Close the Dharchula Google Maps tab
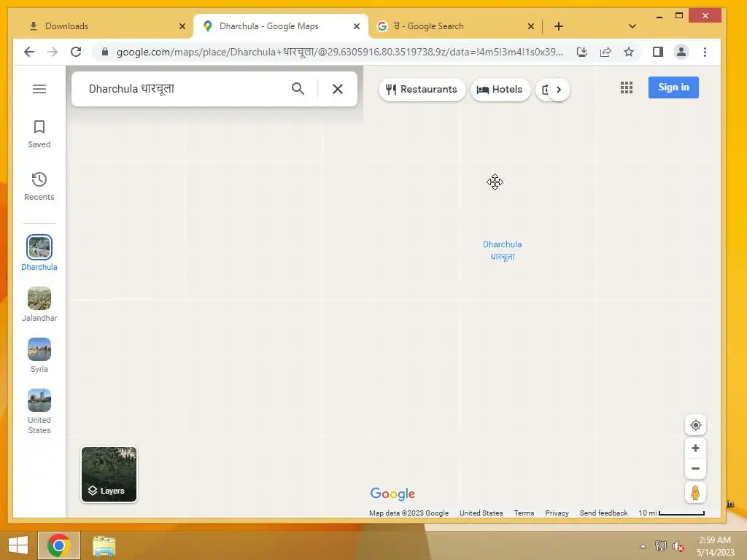747x560 pixels. [356, 26]
